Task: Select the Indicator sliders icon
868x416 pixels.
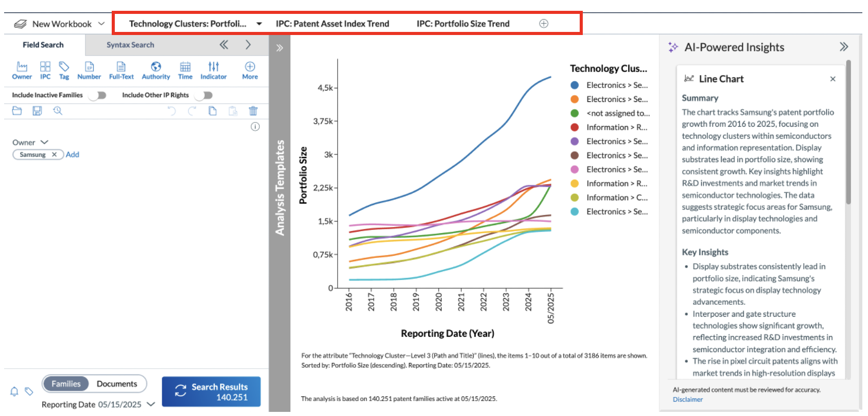Action: pos(214,67)
